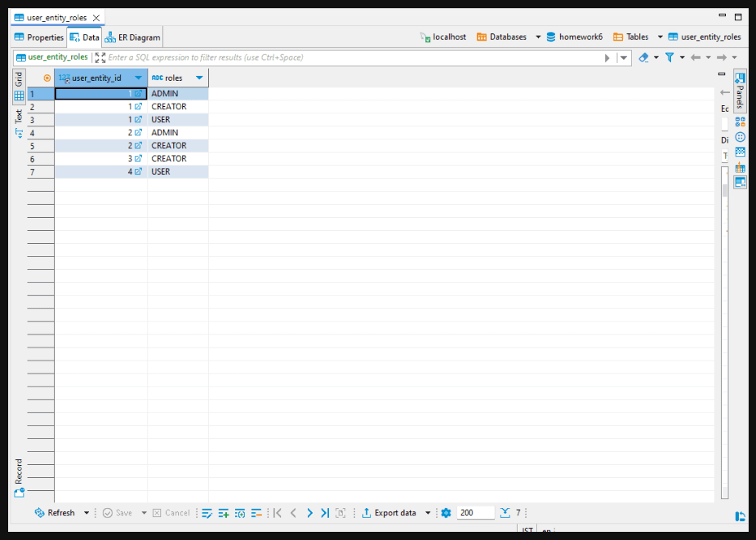Open the Save dropdown arrow
Screen dimensions: 756x540
pyautogui.click(x=144, y=513)
